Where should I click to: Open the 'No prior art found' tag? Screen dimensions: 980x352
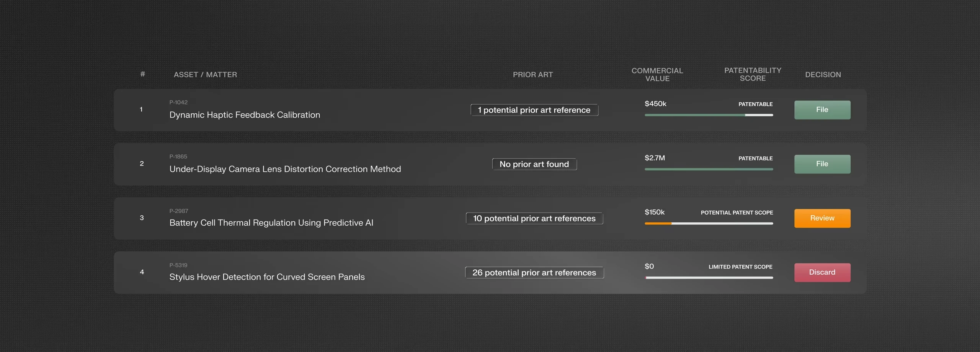tap(534, 164)
